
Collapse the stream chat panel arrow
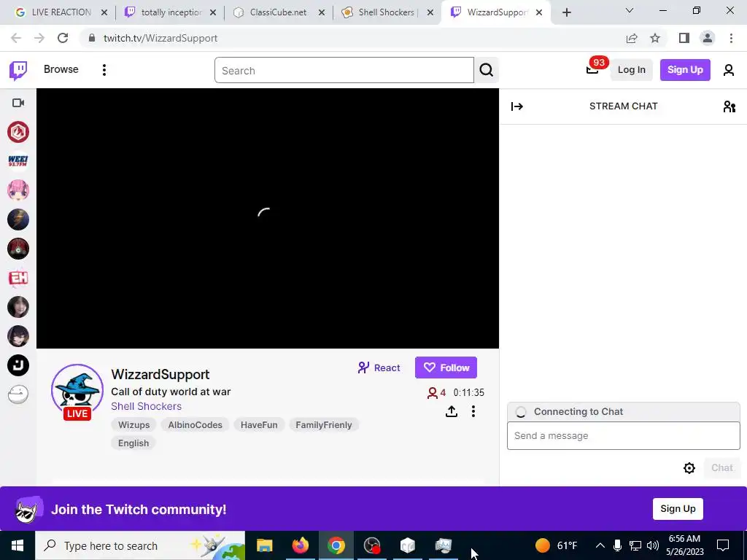[x=517, y=106]
